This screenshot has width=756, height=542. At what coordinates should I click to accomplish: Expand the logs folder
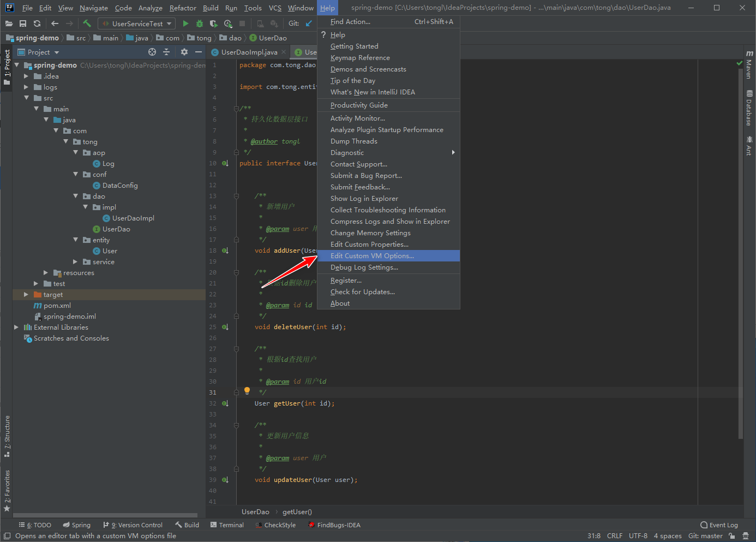point(26,87)
